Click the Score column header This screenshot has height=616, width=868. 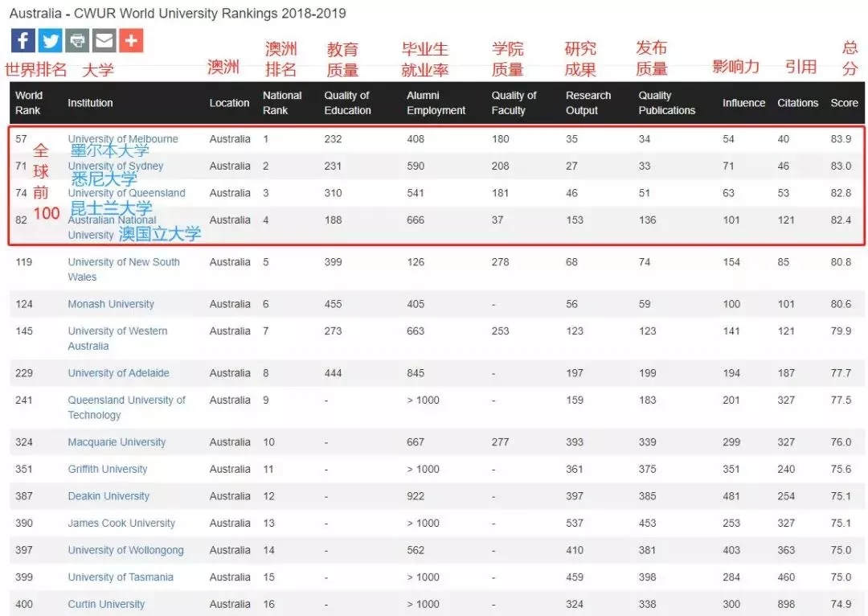(x=844, y=103)
